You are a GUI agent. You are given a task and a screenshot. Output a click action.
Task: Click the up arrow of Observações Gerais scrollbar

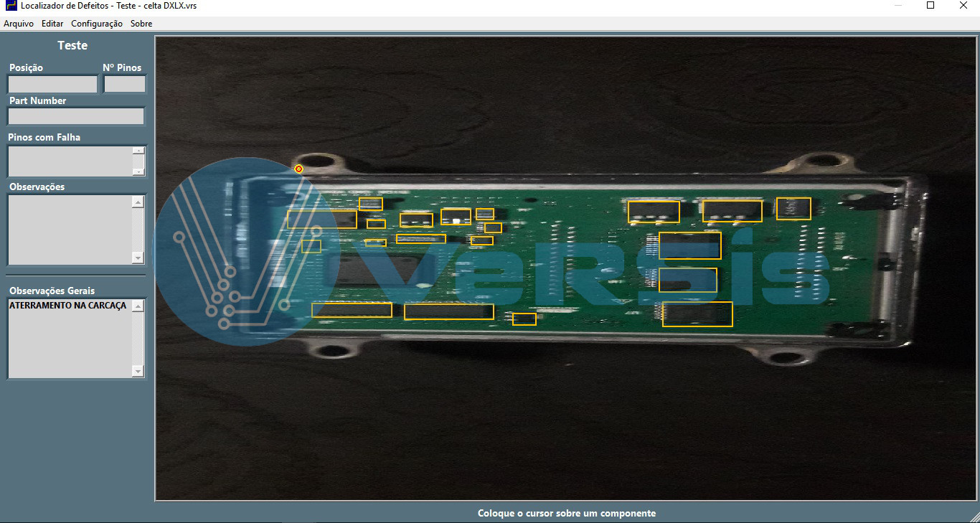point(138,306)
